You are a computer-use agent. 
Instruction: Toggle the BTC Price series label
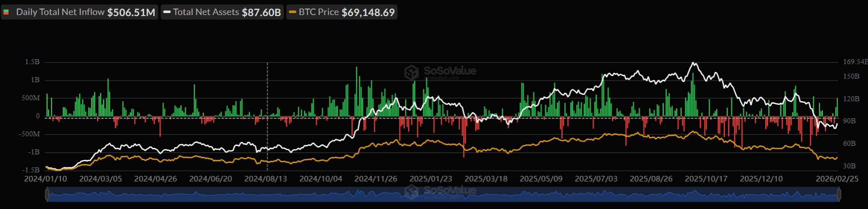tap(318, 12)
